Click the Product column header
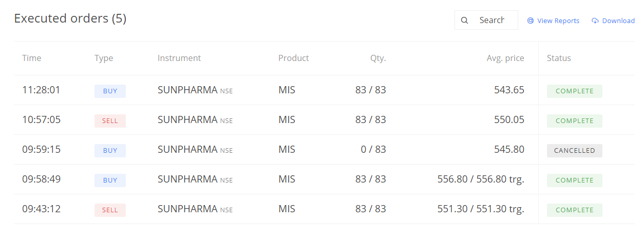This screenshot has height=242, width=644. [294, 58]
